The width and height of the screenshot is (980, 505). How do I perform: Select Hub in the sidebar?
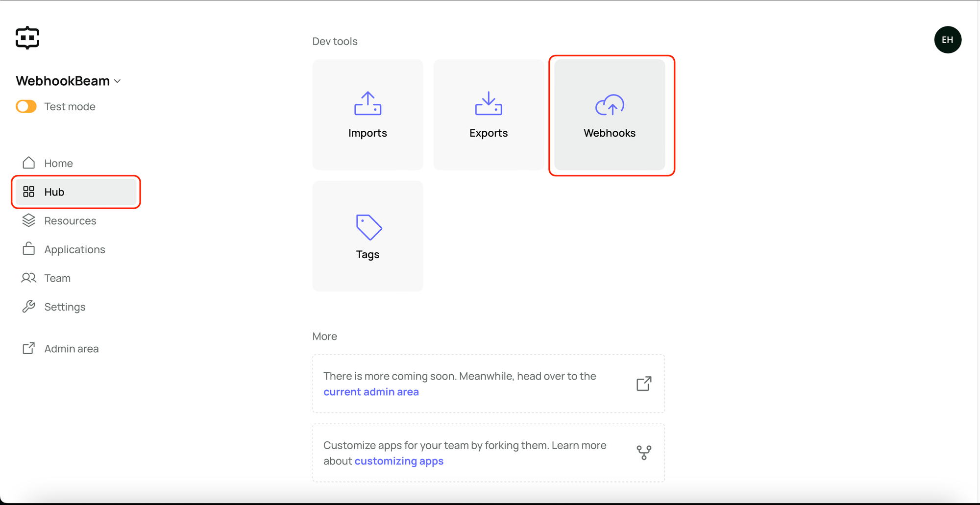pos(54,192)
